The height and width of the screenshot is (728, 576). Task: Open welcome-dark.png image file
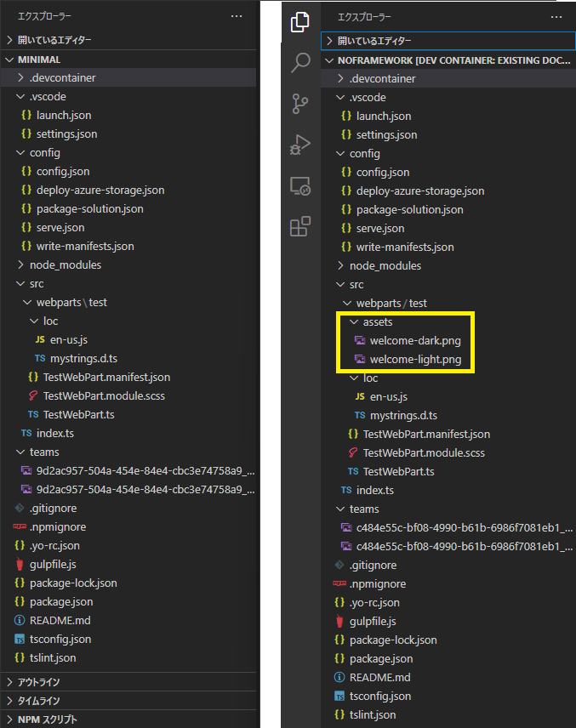click(415, 341)
